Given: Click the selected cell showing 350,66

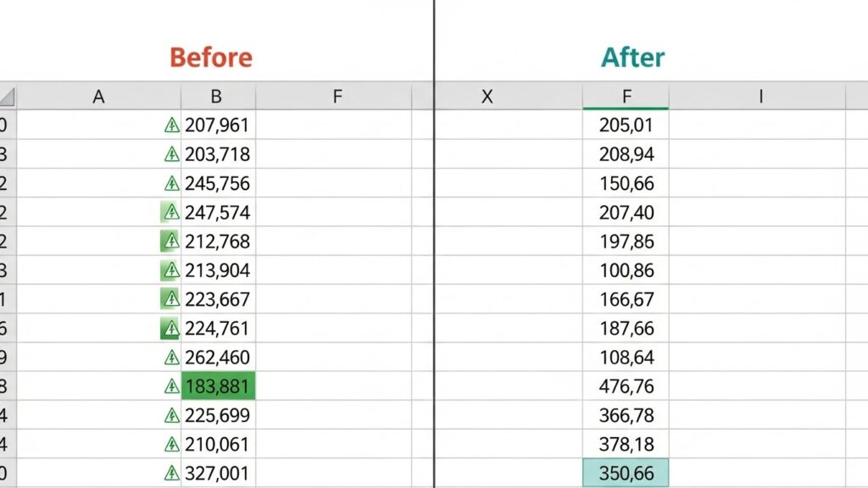Looking at the screenshot, I should pos(626,473).
